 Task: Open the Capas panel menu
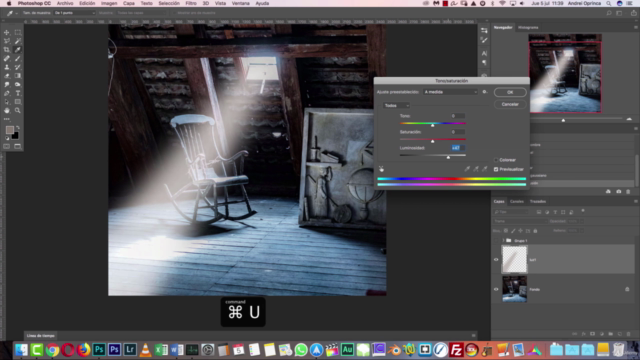coord(636,201)
